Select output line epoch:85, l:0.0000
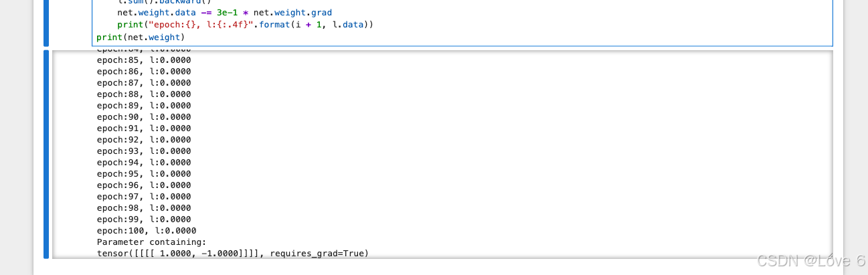The width and height of the screenshot is (868, 275). [x=144, y=60]
